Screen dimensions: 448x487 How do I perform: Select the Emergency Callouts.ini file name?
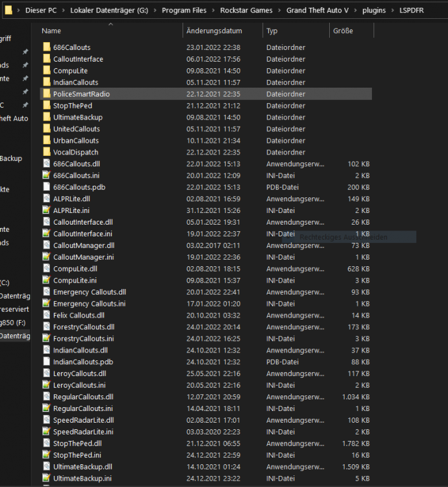coord(90,303)
